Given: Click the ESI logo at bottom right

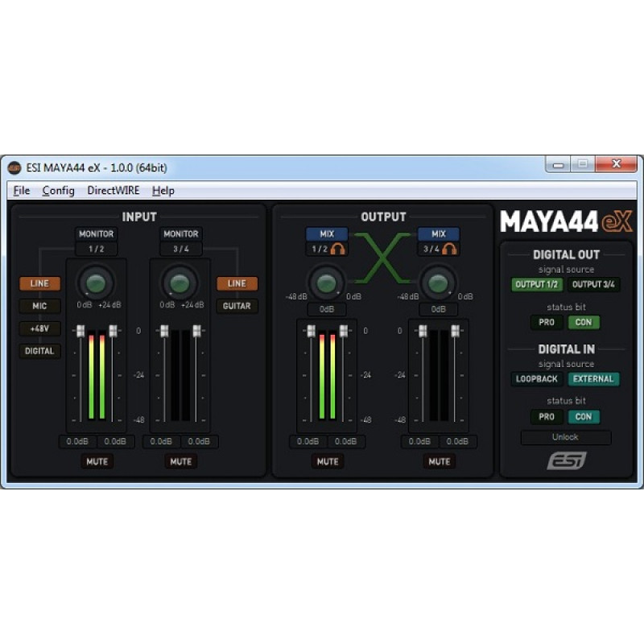Looking at the screenshot, I should pyautogui.click(x=567, y=460).
